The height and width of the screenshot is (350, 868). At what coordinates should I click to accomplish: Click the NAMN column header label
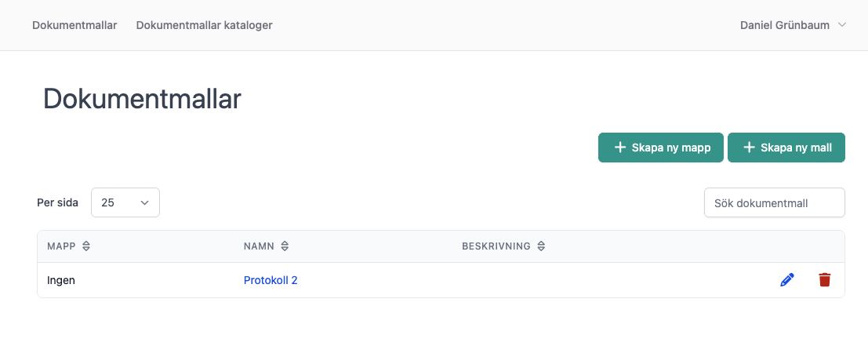259,246
